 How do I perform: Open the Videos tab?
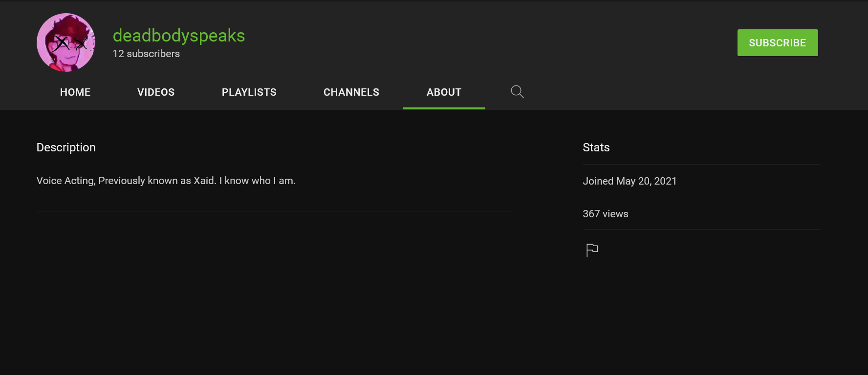pyautogui.click(x=156, y=92)
